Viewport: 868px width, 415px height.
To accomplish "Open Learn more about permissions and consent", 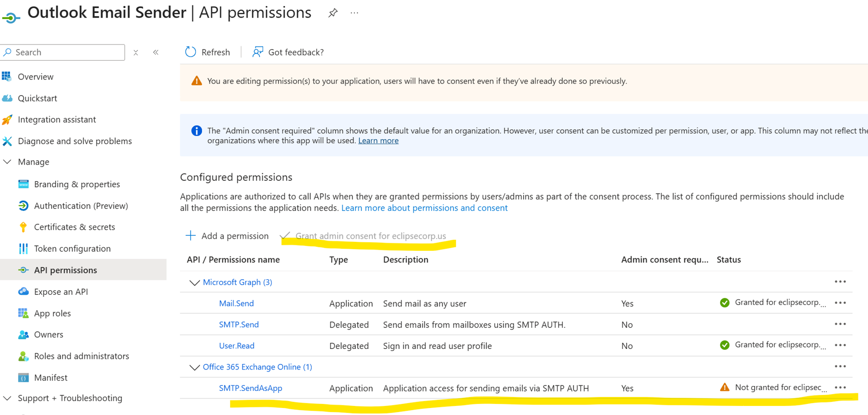I will [x=424, y=208].
